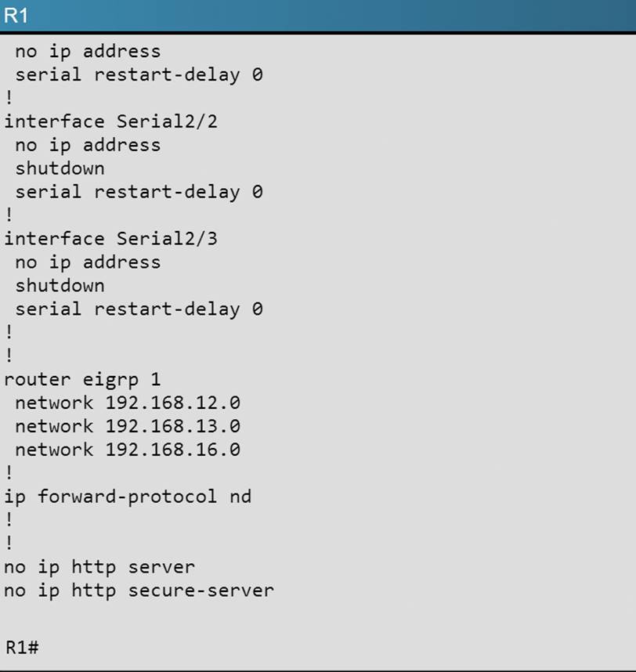Click the no ip http secure-server line

(139, 590)
